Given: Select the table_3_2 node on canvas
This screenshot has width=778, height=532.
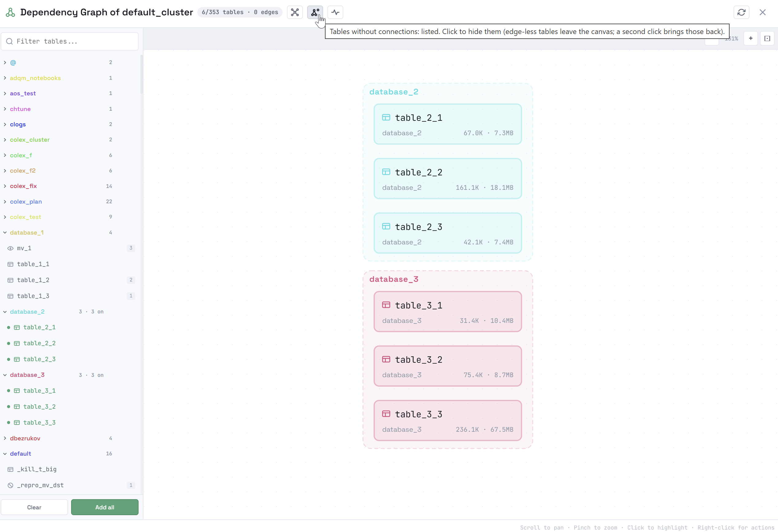Looking at the screenshot, I should [x=448, y=366].
